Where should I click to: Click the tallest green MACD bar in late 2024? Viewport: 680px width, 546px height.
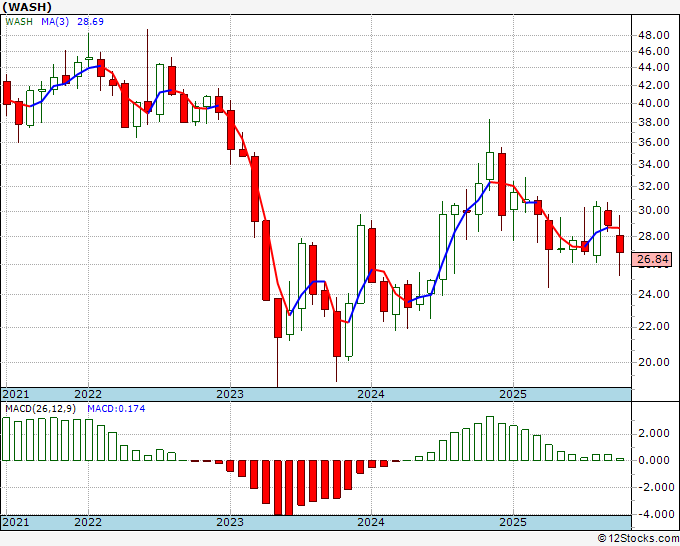tap(490, 438)
